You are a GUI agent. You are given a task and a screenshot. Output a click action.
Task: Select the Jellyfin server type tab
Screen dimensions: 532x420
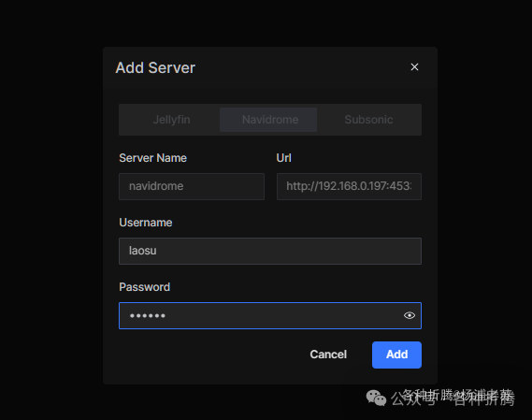click(171, 120)
